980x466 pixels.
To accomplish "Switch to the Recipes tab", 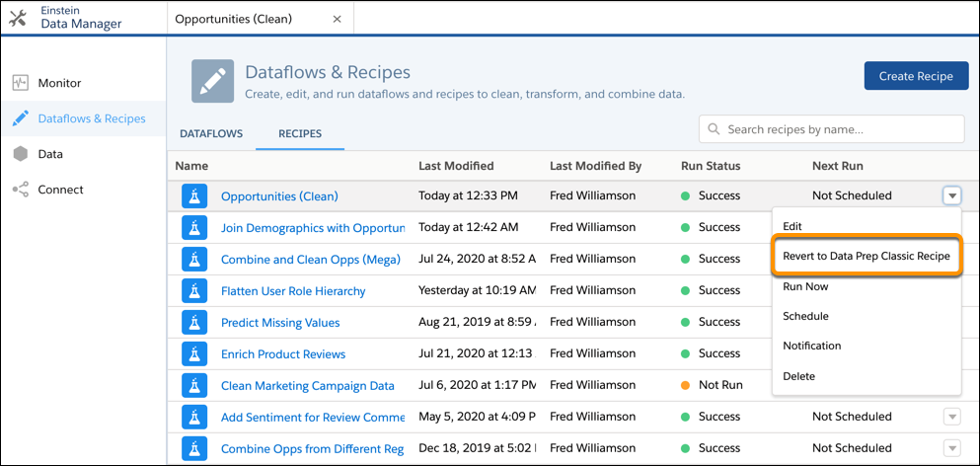I will pyautogui.click(x=300, y=133).
